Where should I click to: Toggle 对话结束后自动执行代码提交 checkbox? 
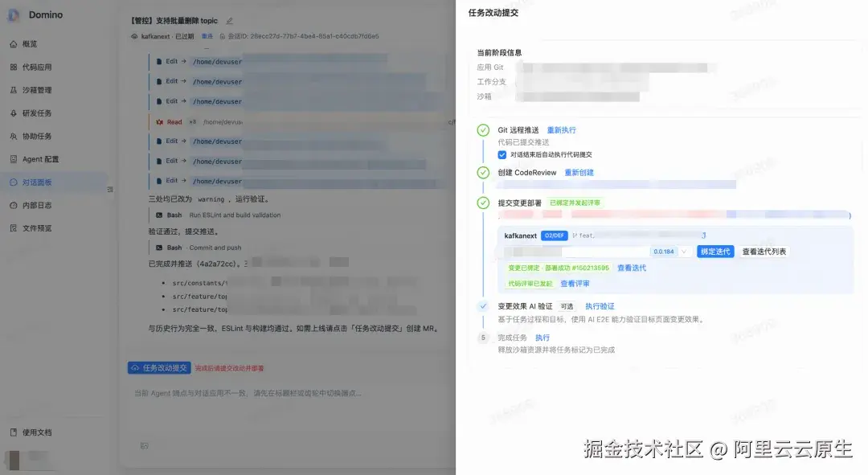[x=502, y=155]
